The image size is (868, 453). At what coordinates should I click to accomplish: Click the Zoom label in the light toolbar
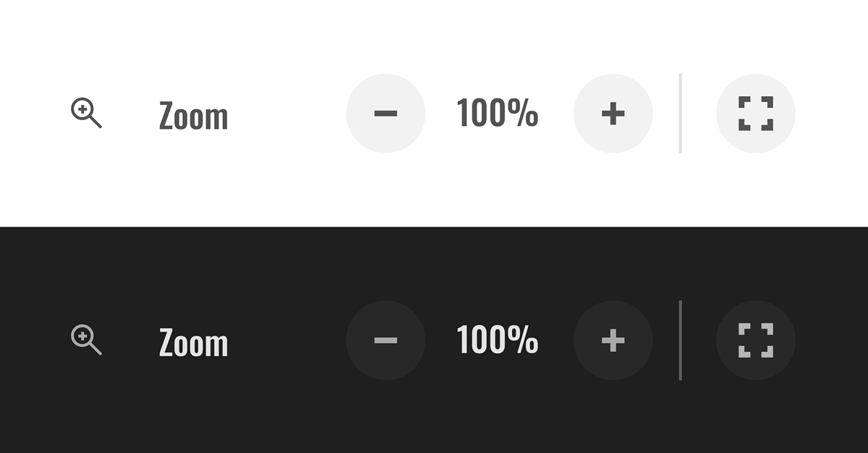[193, 116]
